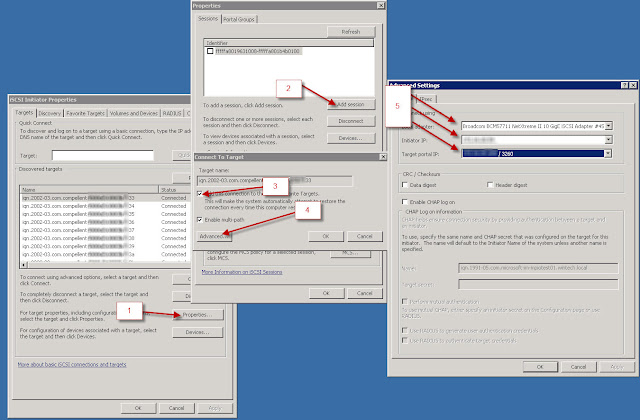Select discovered target ending in 3a
Image resolution: width=640 pixels, height=420 pixels.
coord(105,254)
